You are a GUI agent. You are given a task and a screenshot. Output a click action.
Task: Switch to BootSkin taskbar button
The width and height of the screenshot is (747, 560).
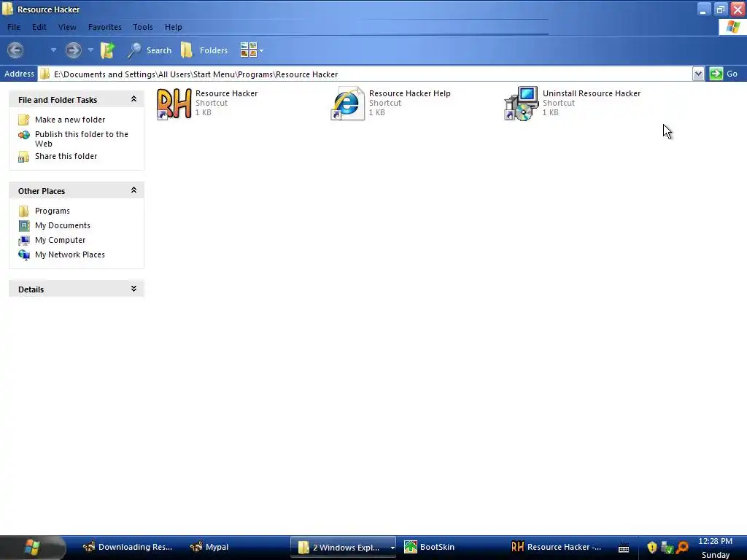pos(430,547)
